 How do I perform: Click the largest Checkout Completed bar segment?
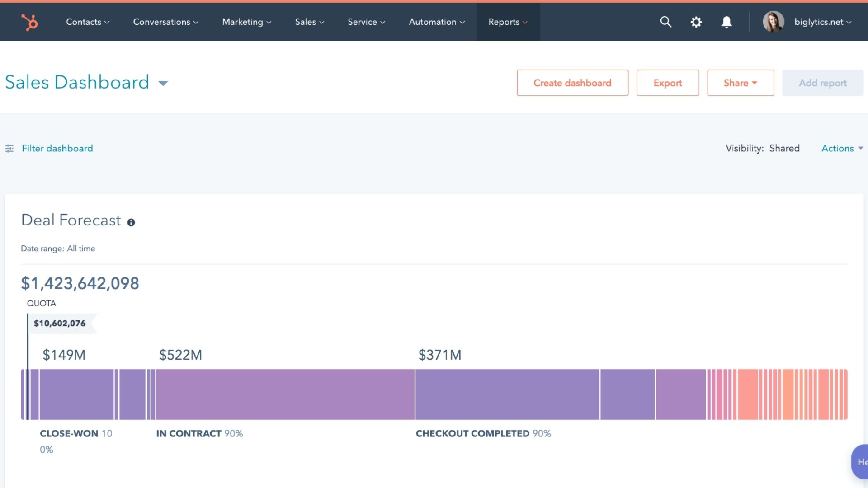507,394
